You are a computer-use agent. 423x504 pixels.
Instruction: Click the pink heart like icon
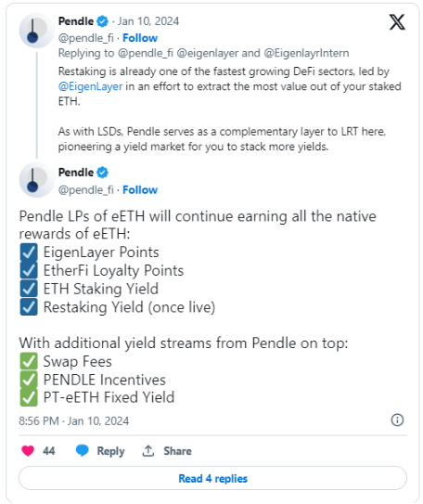(28, 451)
